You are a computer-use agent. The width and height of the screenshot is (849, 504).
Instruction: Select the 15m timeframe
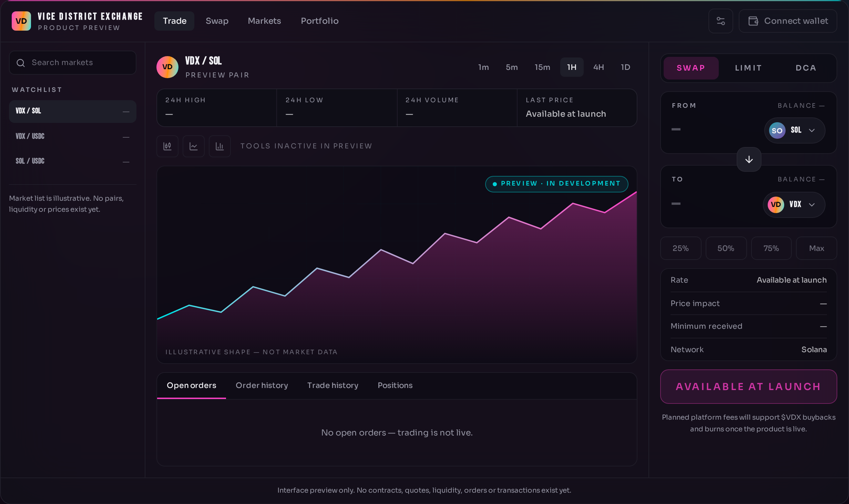pos(542,67)
